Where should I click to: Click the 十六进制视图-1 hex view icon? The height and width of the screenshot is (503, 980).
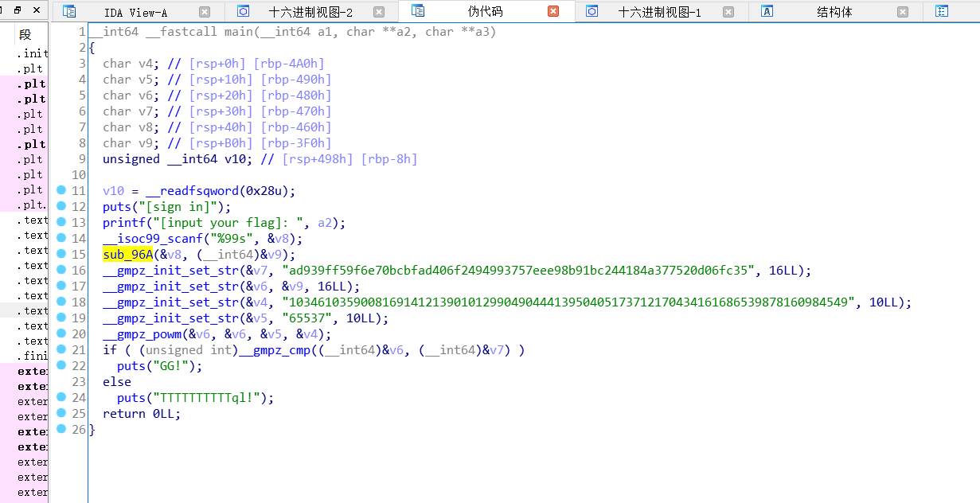tap(592, 12)
